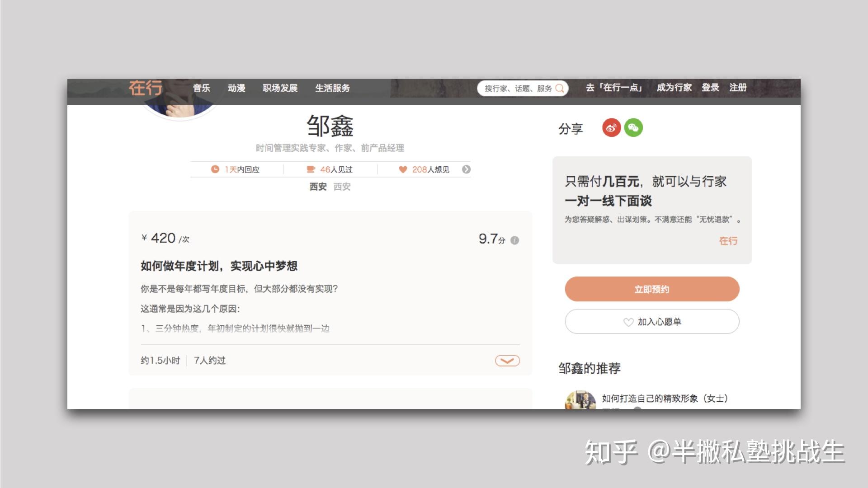This screenshot has height=488, width=868.
Task: Click the topic title 如何做年度计划，实现心中梦想
Action: pos(219,266)
